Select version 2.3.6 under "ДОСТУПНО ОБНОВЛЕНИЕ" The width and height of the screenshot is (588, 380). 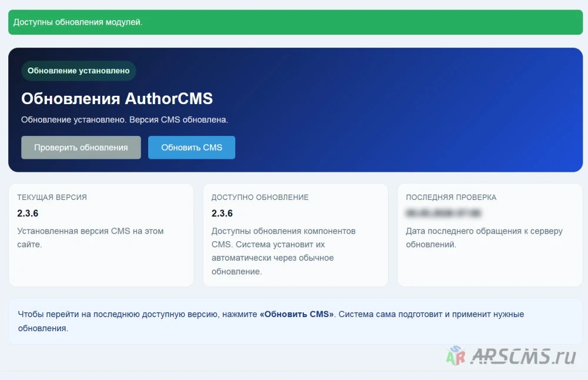tap(222, 213)
